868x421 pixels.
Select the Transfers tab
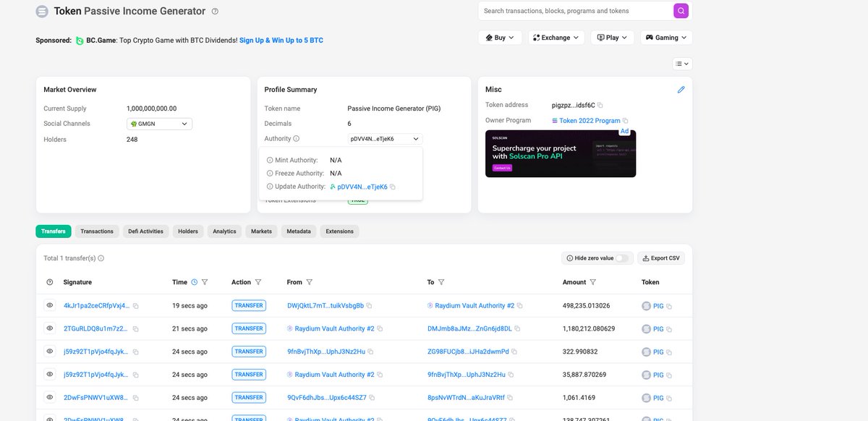[x=54, y=231]
